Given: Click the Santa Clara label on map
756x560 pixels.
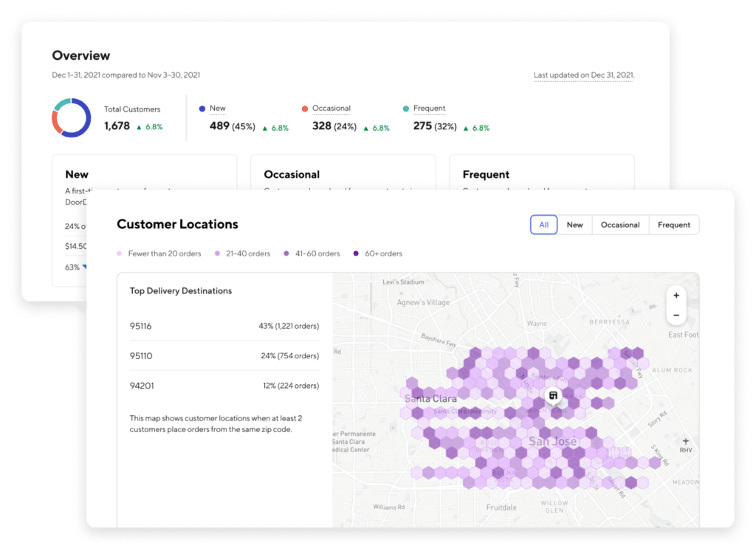Looking at the screenshot, I should pyautogui.click(x=430, y=398).
